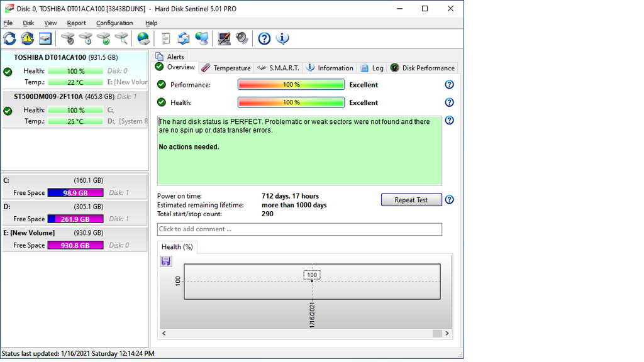Click the 'No actions needed.' text
The height and width of the screenshot is (362, 644).
tap(189, 147)
